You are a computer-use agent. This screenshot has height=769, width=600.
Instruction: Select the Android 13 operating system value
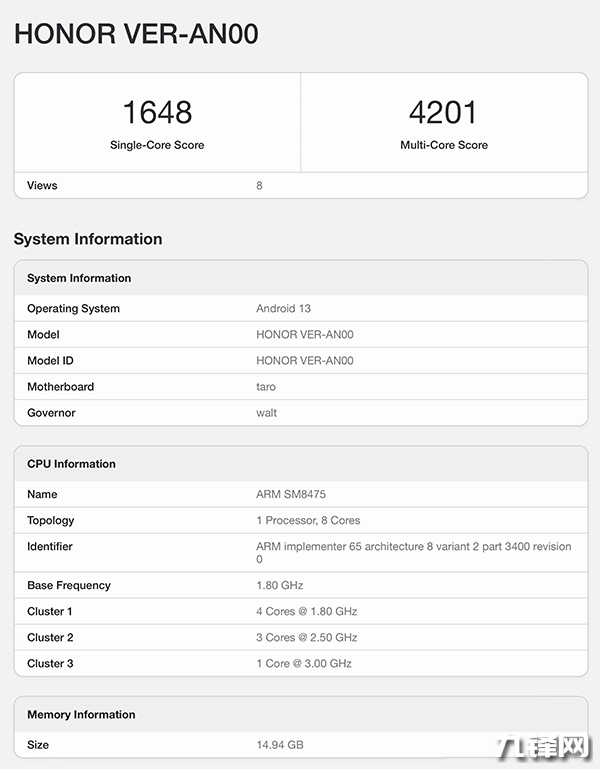coord(283,309)
